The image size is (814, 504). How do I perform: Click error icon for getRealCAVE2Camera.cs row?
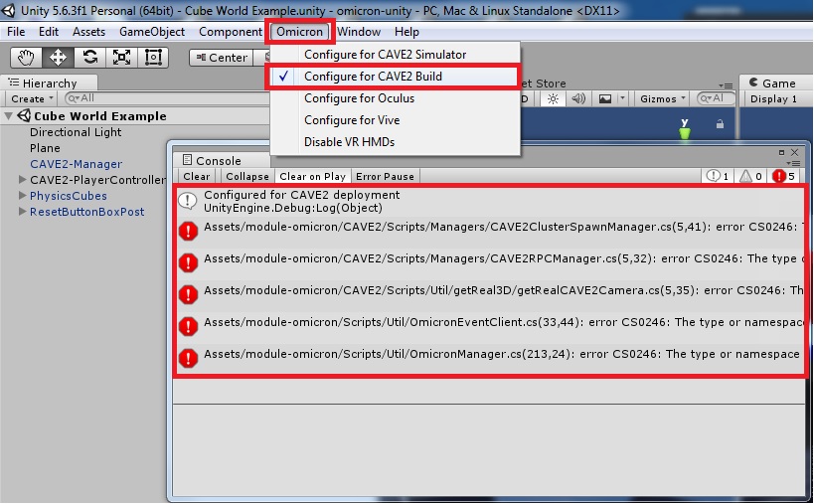188,295
